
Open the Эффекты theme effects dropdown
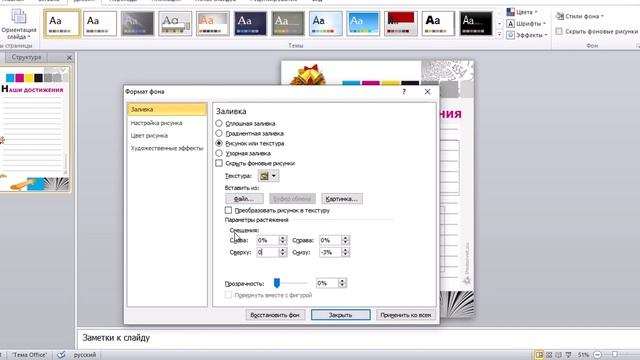coord(526,35)
